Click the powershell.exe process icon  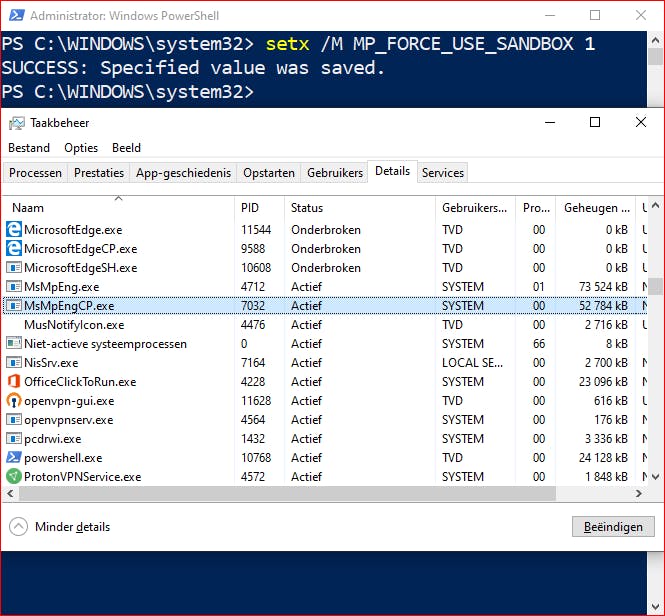(x=14, y=457)
